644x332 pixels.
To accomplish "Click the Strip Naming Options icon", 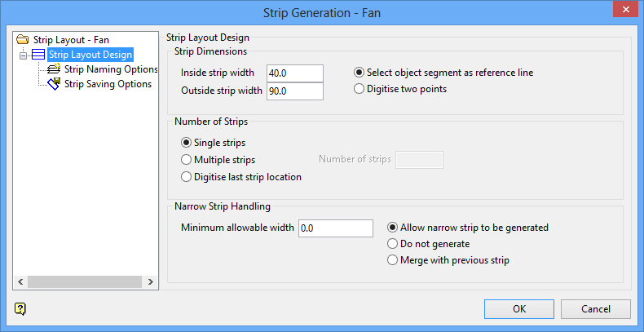I will [55, 69].
